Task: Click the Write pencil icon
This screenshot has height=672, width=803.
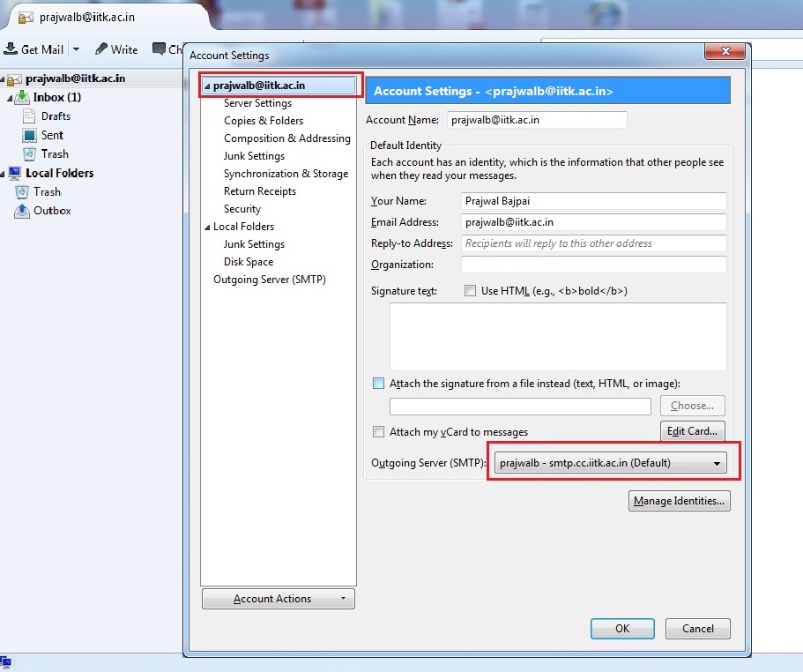Action: [x=101, y=49]
